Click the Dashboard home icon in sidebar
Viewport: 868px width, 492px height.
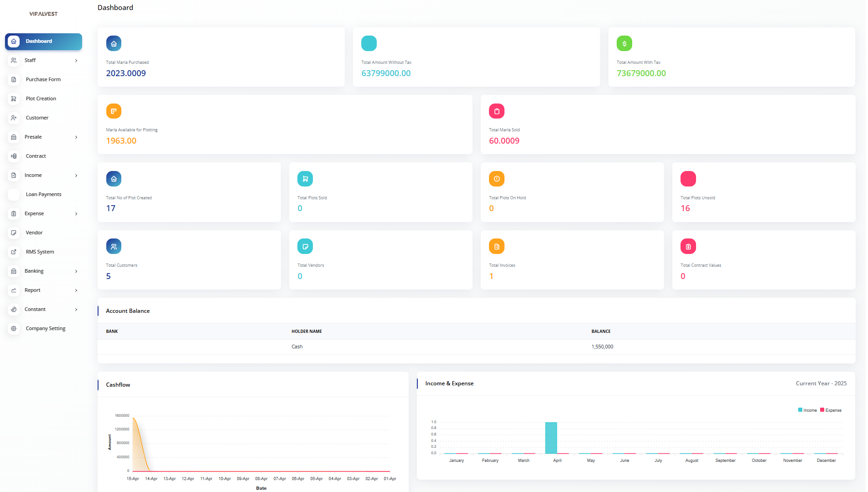(14, 41)
